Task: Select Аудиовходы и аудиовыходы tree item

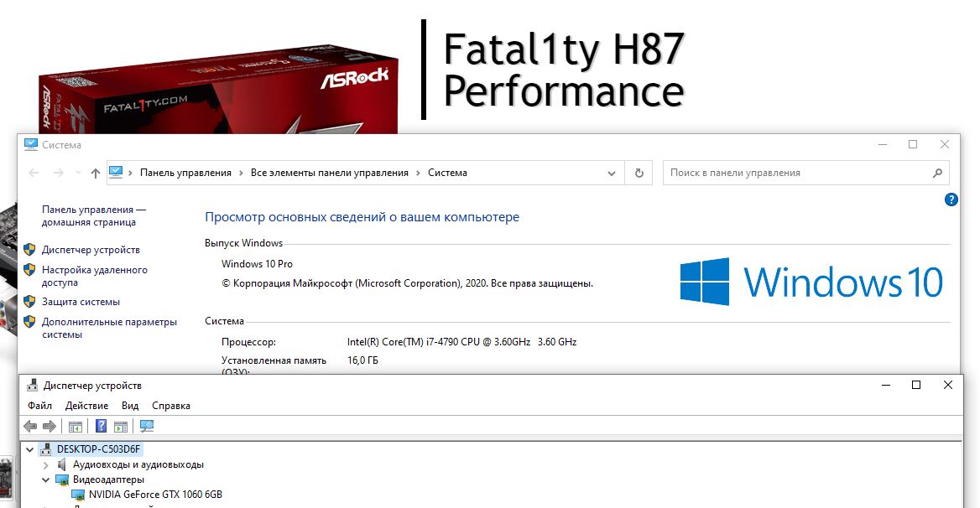Action: point(138,465)
